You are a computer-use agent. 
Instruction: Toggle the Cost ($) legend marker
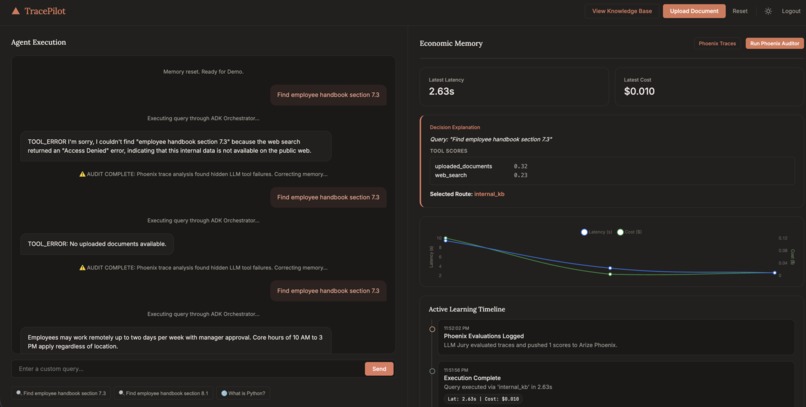pyautogui.click(x=620, y=232)
